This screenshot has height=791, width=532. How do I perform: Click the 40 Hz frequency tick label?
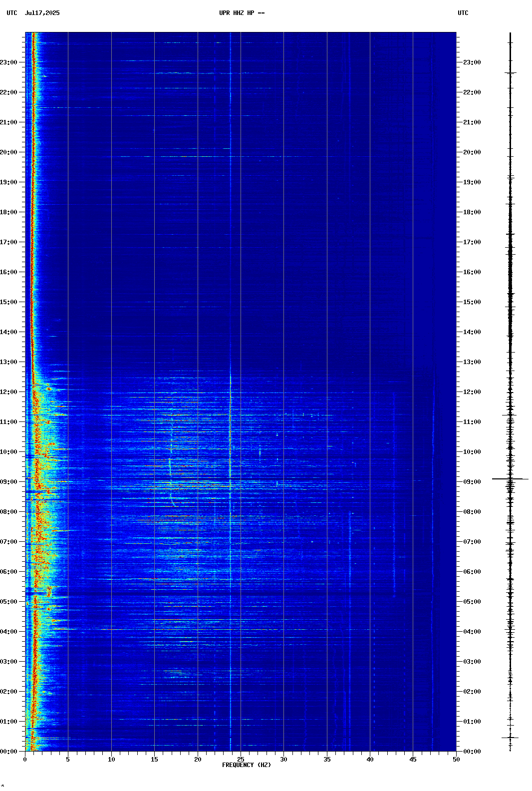pyautogui.click(x=370, y=760)
